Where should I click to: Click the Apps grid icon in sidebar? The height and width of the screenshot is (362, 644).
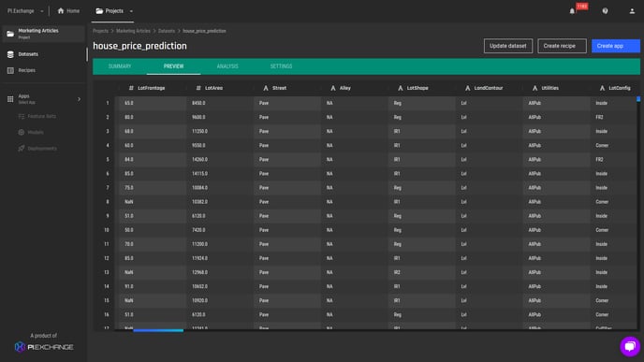[10, 99]
